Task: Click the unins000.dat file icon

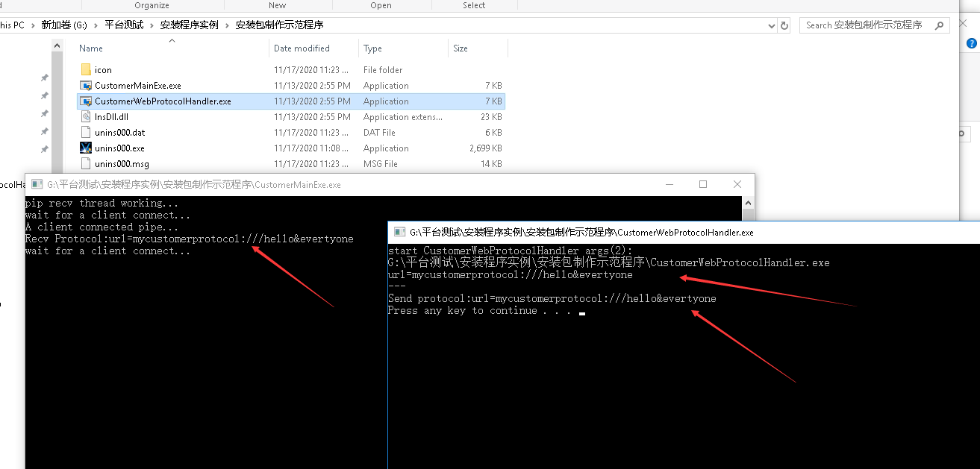Action: (x=86, y=132)
